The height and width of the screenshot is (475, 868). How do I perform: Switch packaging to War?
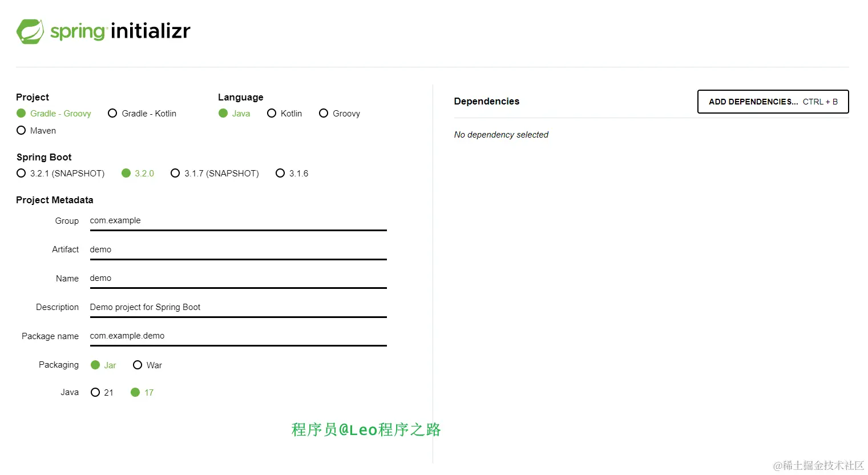(x=148, y=365)
